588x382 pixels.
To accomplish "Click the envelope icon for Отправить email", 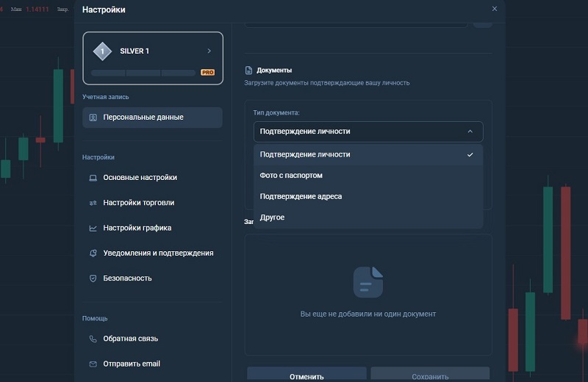I will pos(93,364).
